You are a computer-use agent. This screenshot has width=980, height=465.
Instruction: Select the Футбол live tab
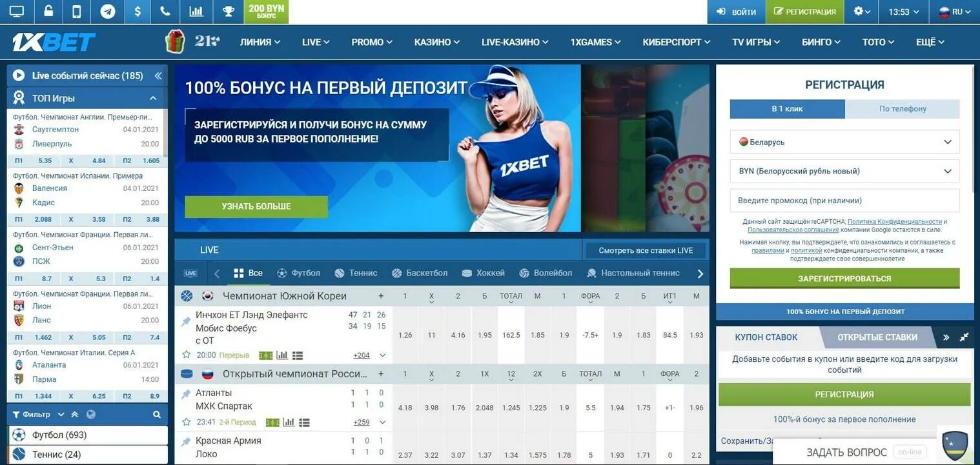298,273
